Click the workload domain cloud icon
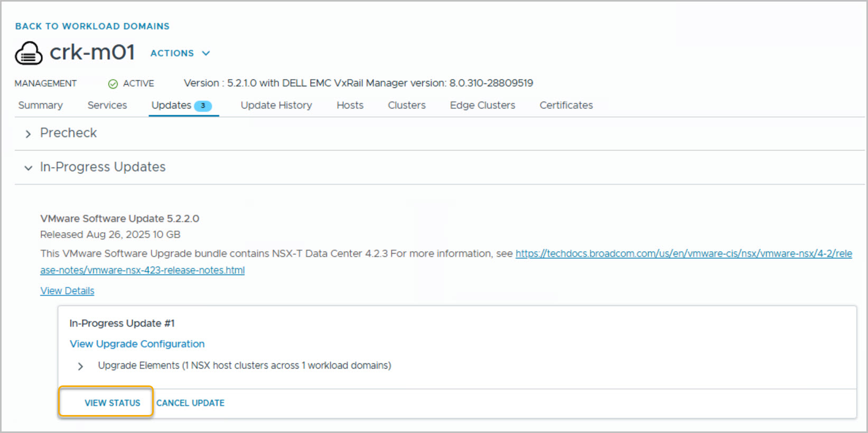Screen dimensions: 868x433 [x=29, y=53]
